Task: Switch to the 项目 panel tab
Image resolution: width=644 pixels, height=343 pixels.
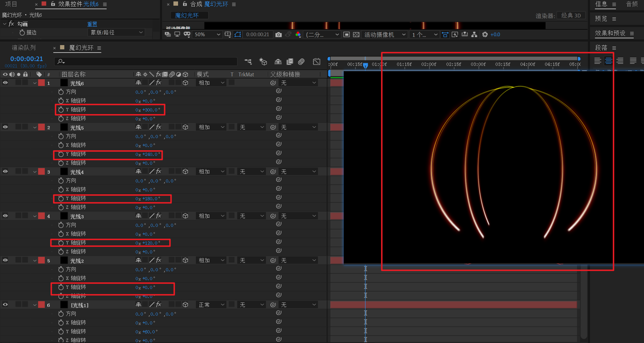Action: (x=11, y=4)
